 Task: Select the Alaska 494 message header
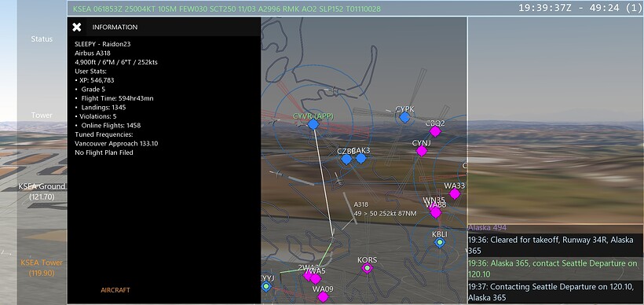point(487,228)
